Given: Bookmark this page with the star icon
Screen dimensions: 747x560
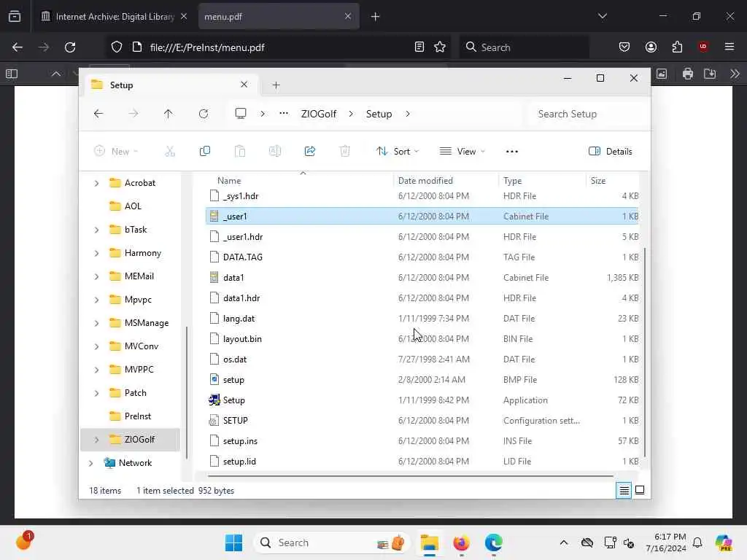Looking at the screenshot, I should click(x=440, y=47).
